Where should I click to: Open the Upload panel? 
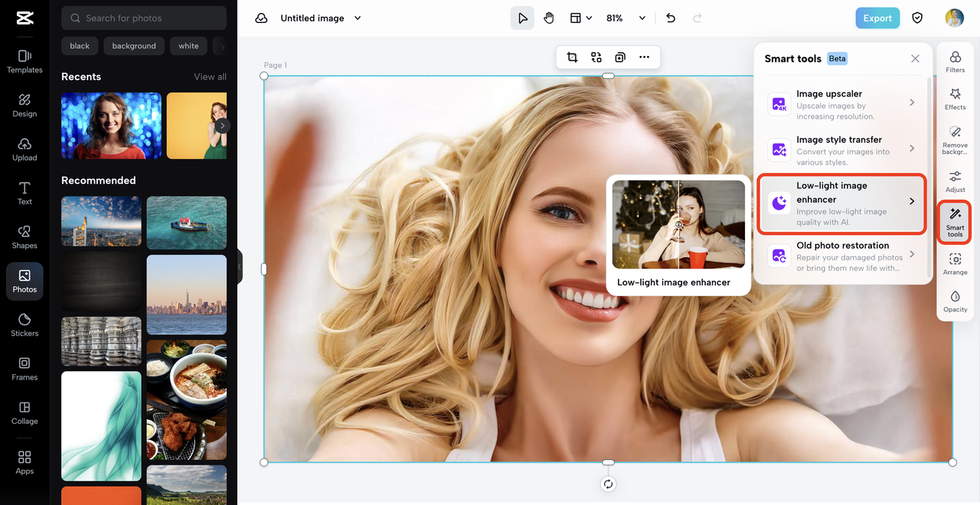pos(24,149)
